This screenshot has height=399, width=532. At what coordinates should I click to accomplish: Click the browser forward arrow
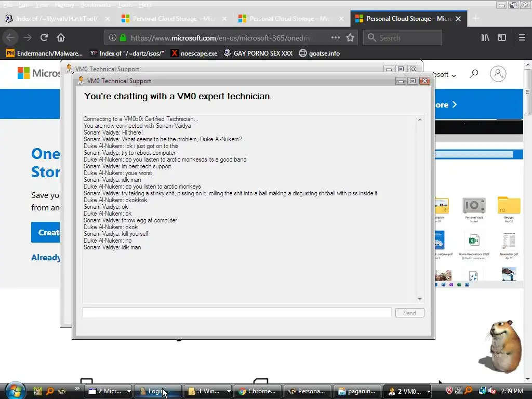click(x=28, y=37)
